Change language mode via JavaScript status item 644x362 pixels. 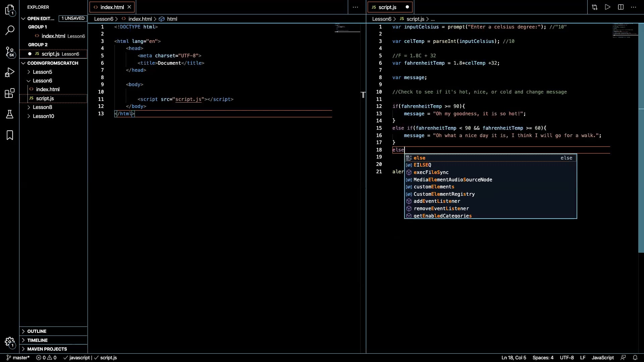603,358
